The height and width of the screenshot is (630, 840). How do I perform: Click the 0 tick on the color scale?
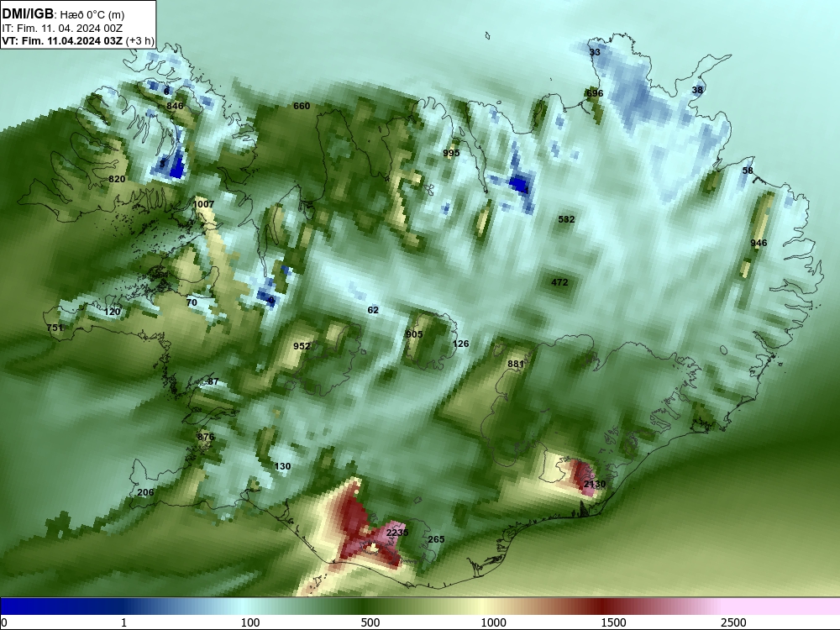coord(4,622)
